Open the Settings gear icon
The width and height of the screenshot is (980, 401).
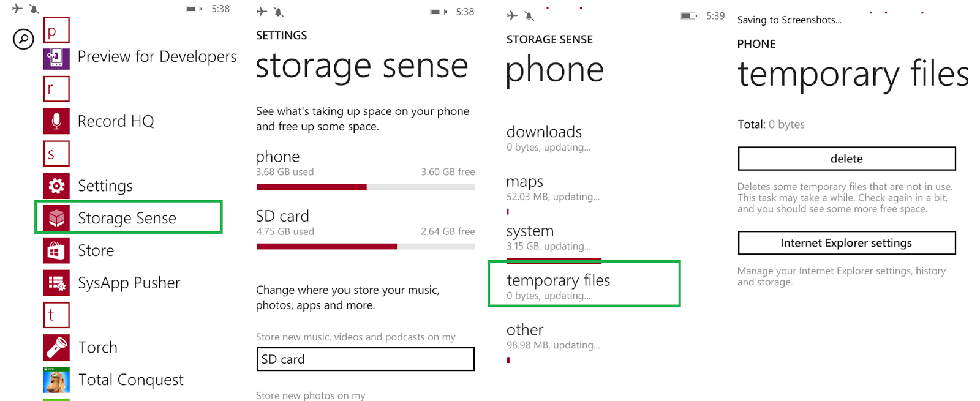[x=56, y=186]
